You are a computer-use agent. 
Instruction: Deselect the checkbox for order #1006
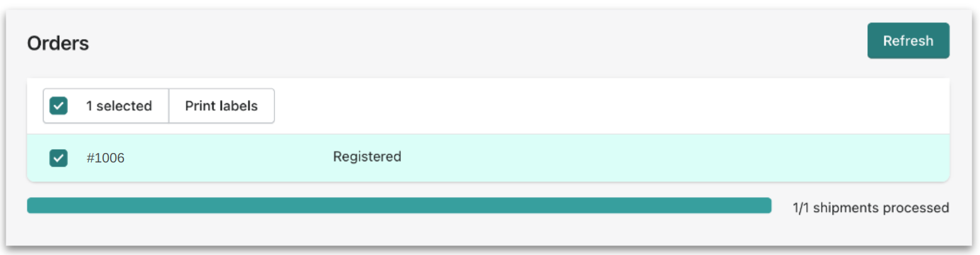[59, 158]
